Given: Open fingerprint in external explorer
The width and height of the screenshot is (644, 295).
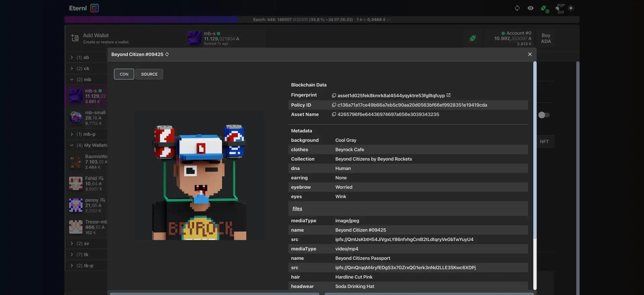Looking at the screenshot, I should pos(448,95).
